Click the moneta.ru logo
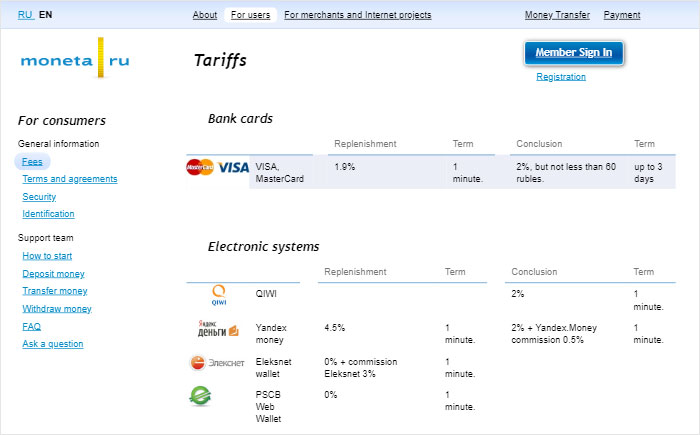The width and height of the screenshot is (700, 435). coord(75,59)
